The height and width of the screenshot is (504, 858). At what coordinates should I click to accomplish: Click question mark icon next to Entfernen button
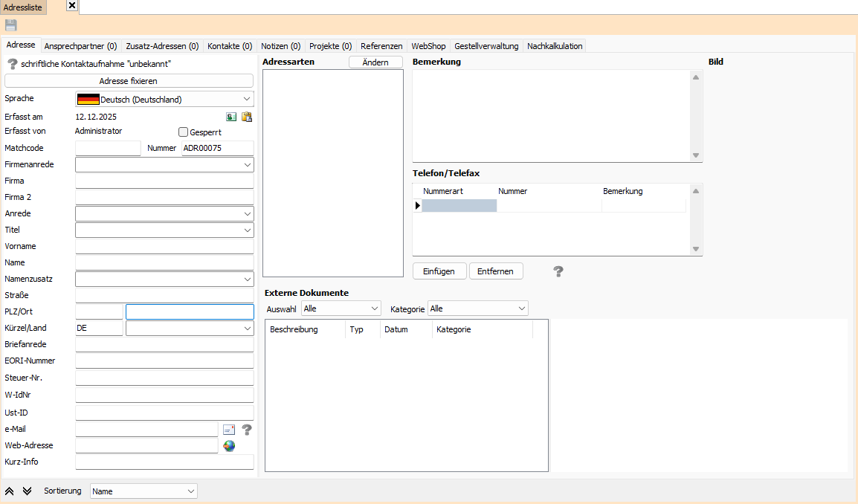click(x=558, y=271)
